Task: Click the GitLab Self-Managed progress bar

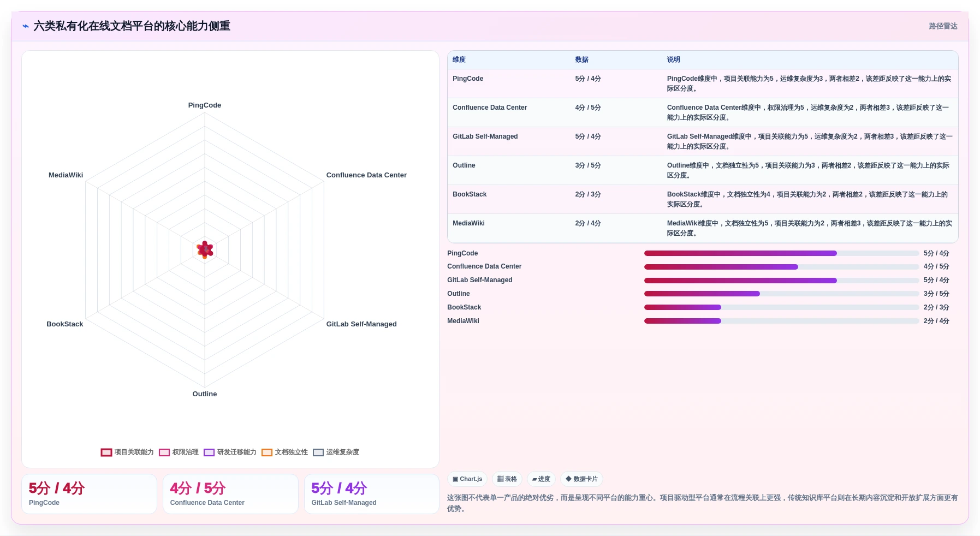Action: click(781, 281)
